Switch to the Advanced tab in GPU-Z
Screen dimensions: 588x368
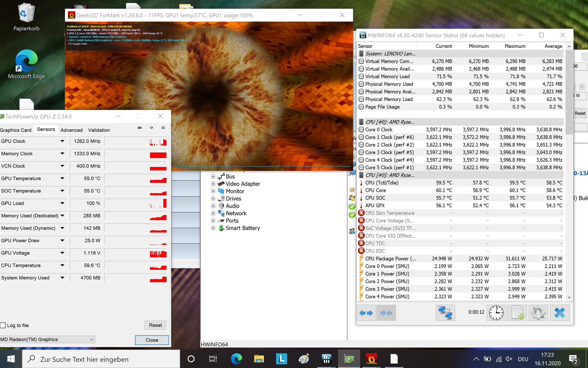click(x=71, y=130)
